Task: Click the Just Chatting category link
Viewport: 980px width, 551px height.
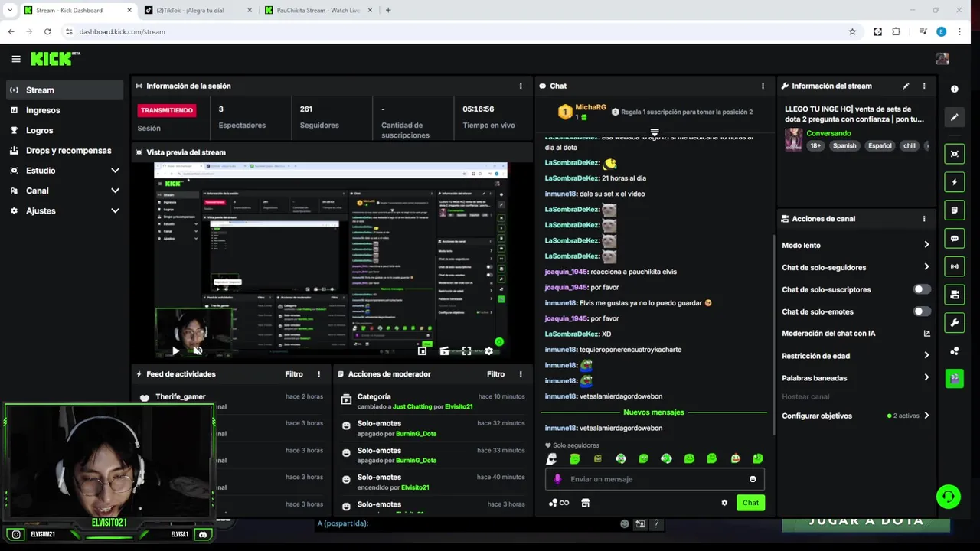Action: pyautogui.click(x=413, y=406)
